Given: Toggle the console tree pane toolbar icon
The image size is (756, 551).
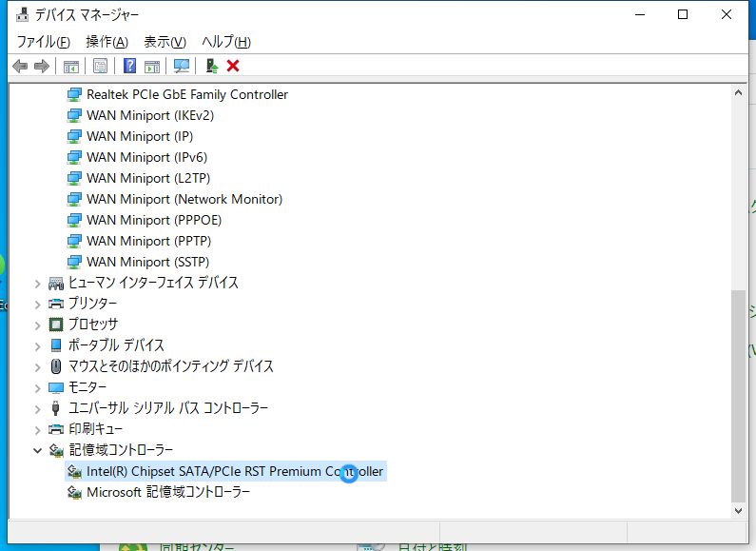Looking at the screenshot, I should click(71, 66).
